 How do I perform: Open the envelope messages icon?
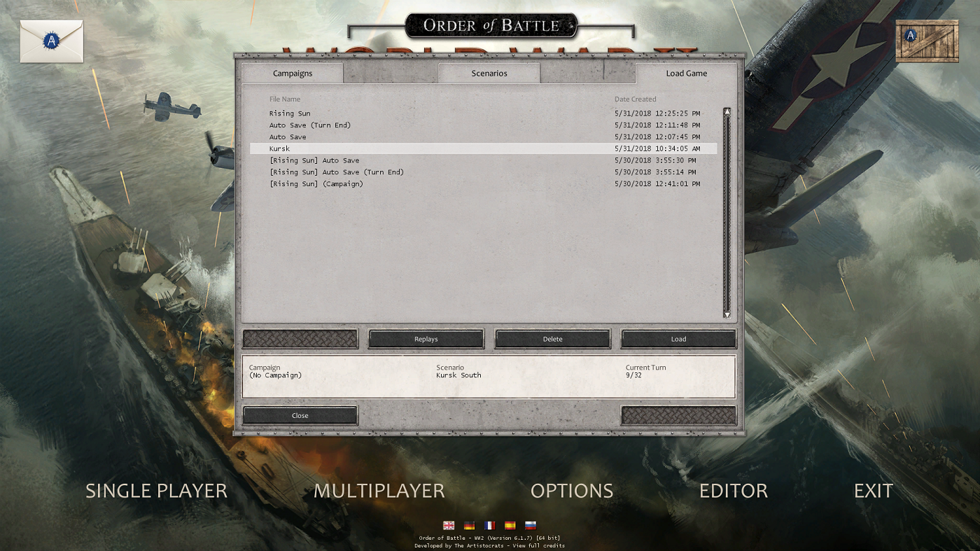click(52, 41)
